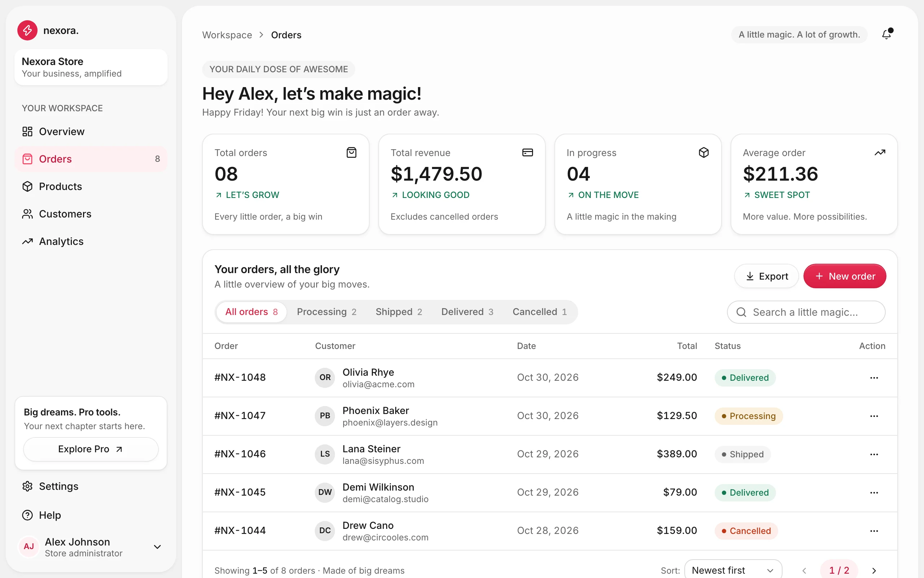924x578 pixels.
Task: Switch to the Processing orders tab
Action: [326, 312]
